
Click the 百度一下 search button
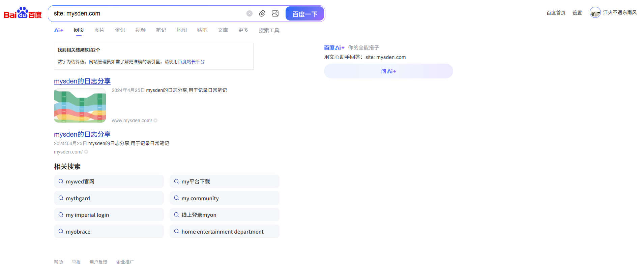[305, 14]
